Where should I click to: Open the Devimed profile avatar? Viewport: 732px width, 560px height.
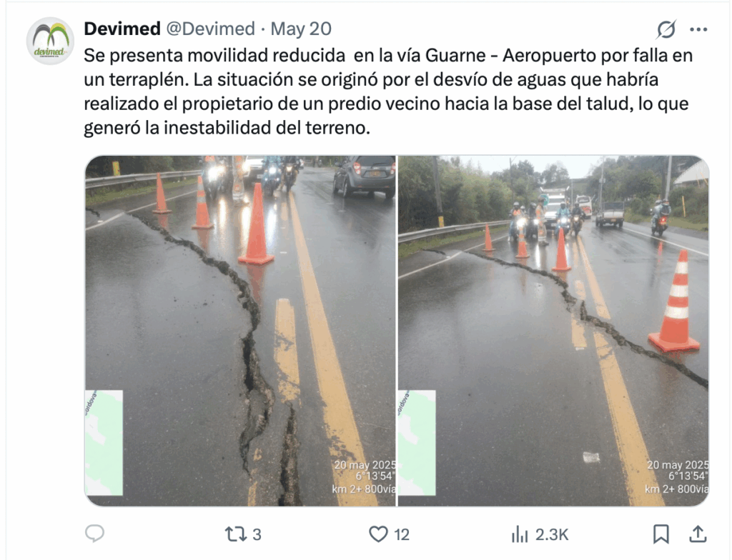[x=51, y=41]
